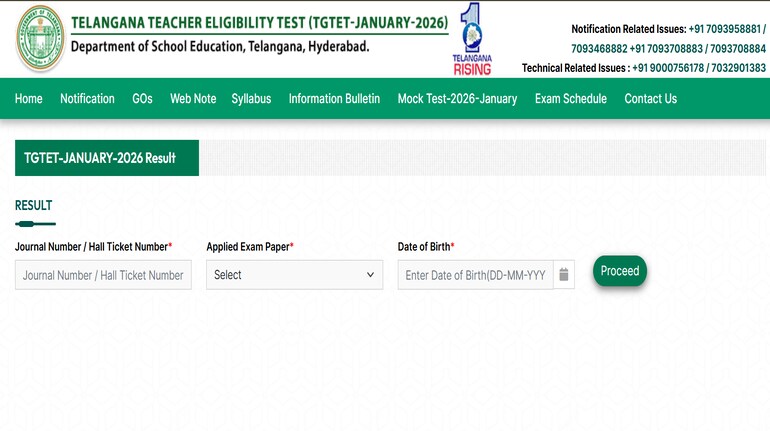Open Mock Test-2026-January link
Screen dimensions: 770x431
[x=457, y=99]
